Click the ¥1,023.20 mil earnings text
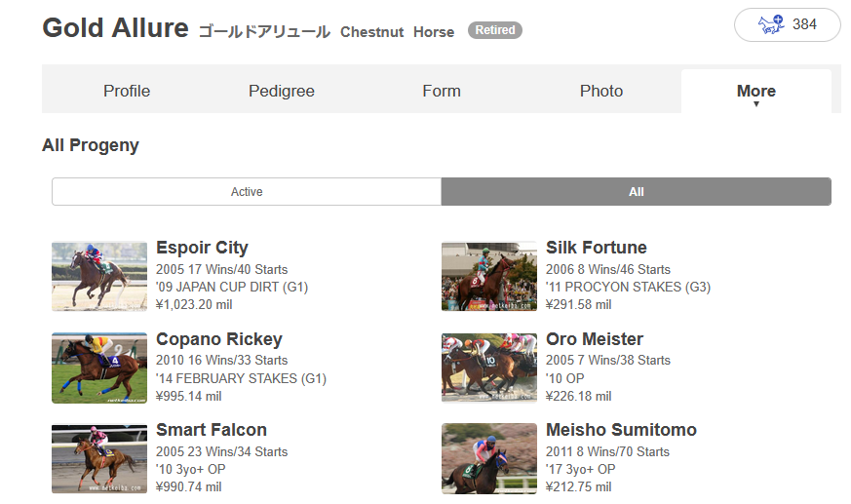 tap(194, 305)
